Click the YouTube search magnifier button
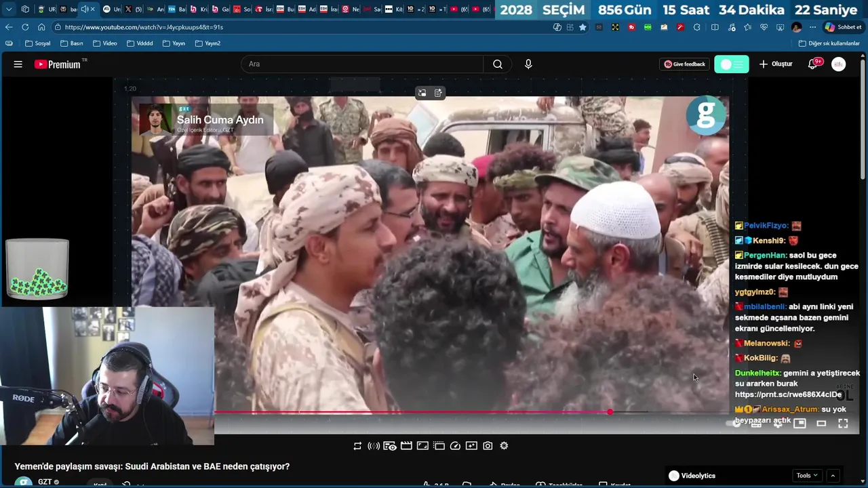Screen dimensions: 868x488 pyautogui.click(x=498, y=64)
